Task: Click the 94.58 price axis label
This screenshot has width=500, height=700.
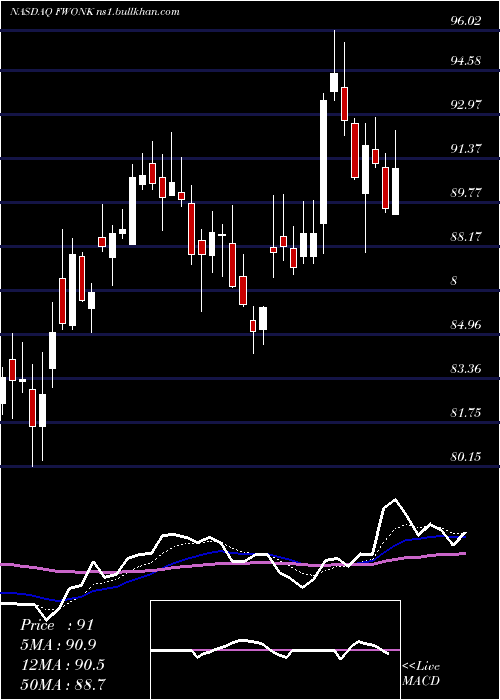Action: tap(466, 61)
